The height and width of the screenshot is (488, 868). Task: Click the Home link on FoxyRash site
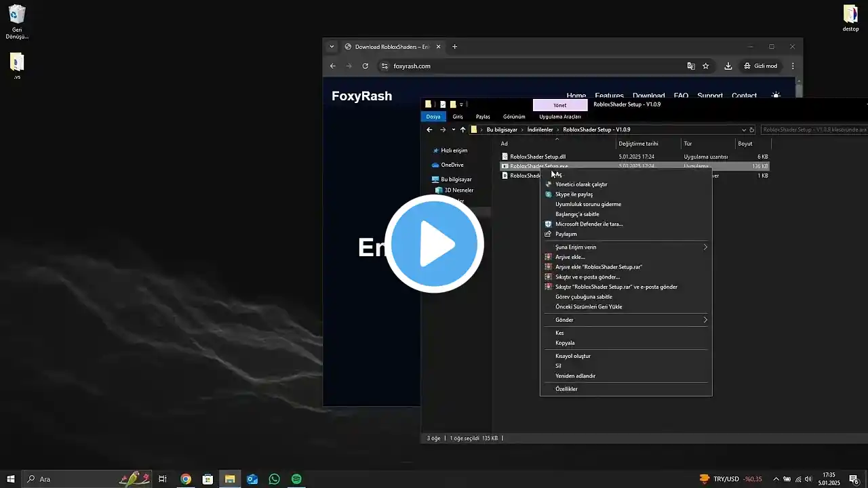pyautogui.click(x=576, y=96)
